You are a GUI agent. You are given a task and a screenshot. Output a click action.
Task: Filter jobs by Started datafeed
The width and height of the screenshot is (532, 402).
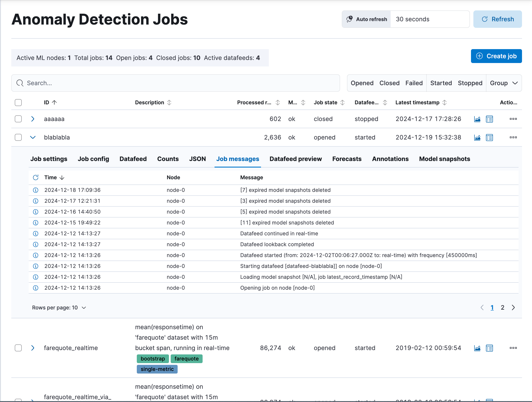(x=441, y=83)
